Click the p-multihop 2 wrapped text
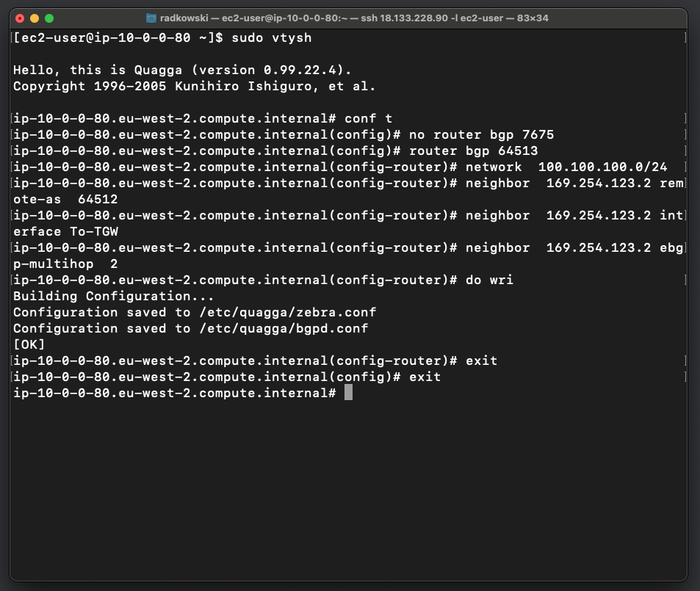This screenshot has width=700, height=591. [65, 264]
